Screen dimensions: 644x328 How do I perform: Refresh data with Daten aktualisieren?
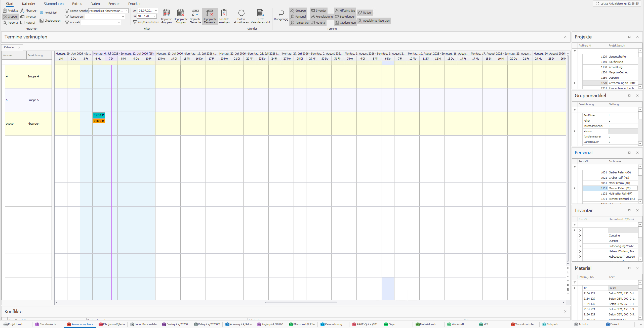241,16
